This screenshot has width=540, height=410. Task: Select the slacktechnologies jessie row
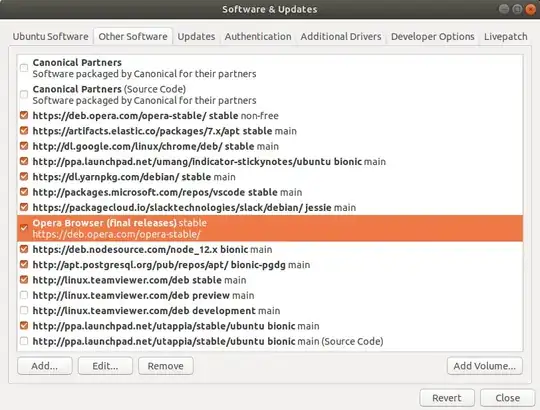click(270, 207)
